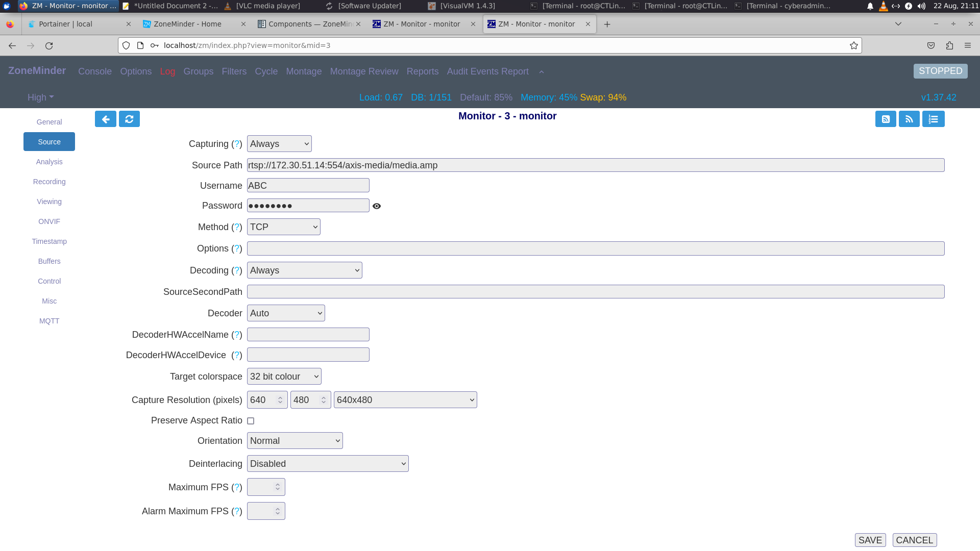Click the back arrow button above the form

click(106, 119)
